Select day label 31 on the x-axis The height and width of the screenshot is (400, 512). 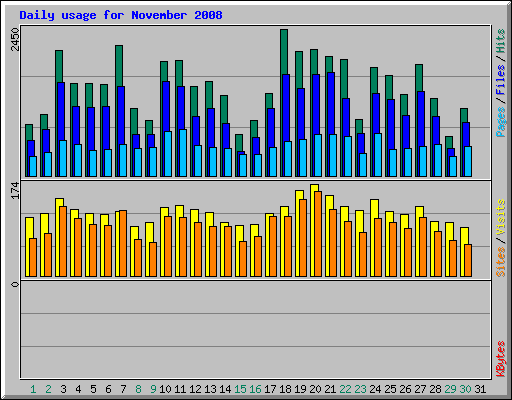(x=480, y=389)
